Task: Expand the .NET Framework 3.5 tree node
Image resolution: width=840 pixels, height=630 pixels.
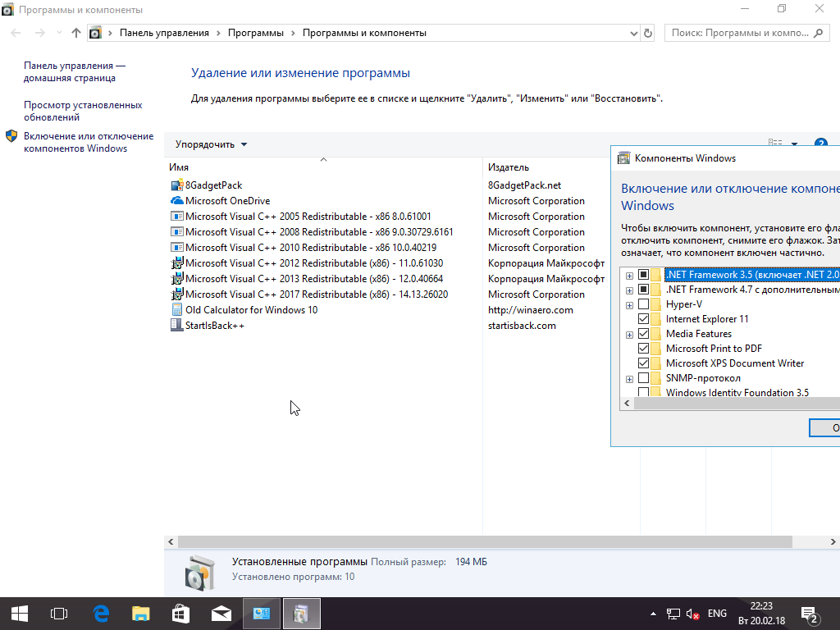Action: point(629,276)
